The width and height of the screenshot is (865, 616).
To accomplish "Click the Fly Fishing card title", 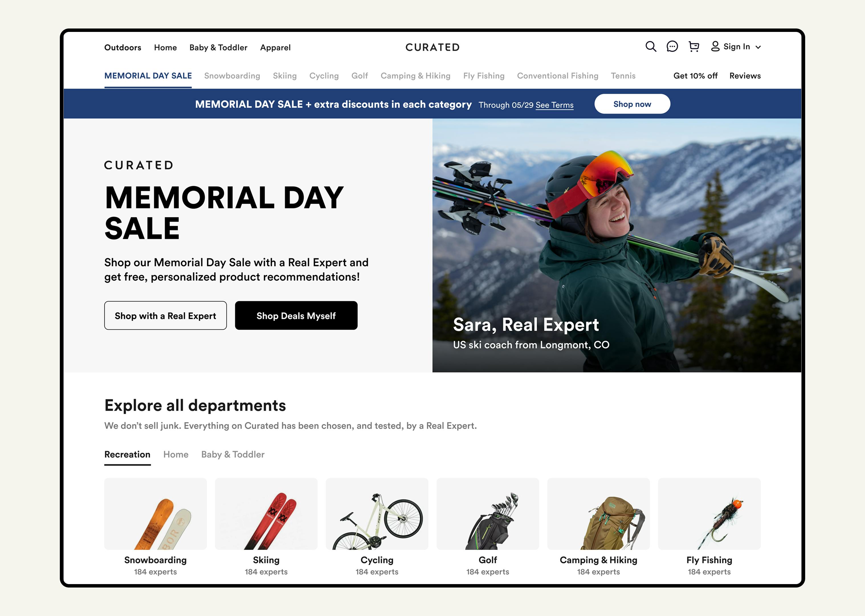I will click(x=709, y=560).
